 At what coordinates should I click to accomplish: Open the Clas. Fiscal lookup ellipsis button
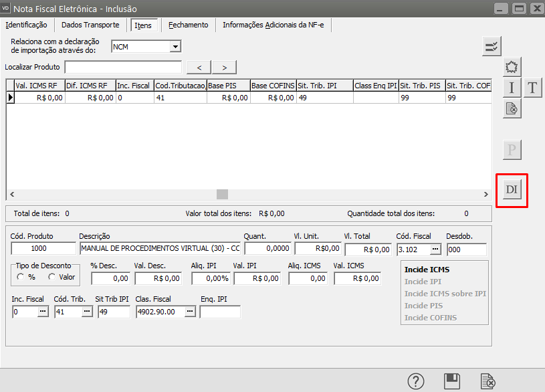190,312
